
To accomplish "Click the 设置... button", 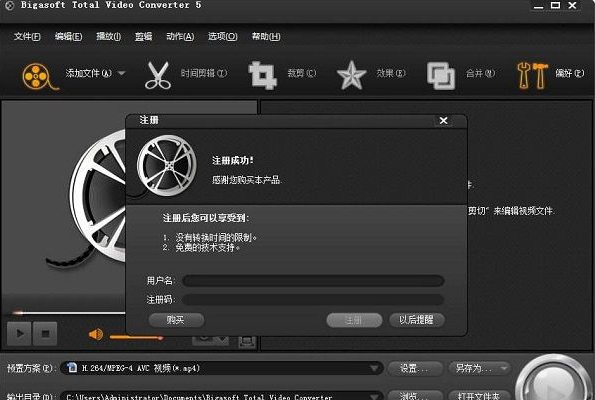I will pos(415,368).
